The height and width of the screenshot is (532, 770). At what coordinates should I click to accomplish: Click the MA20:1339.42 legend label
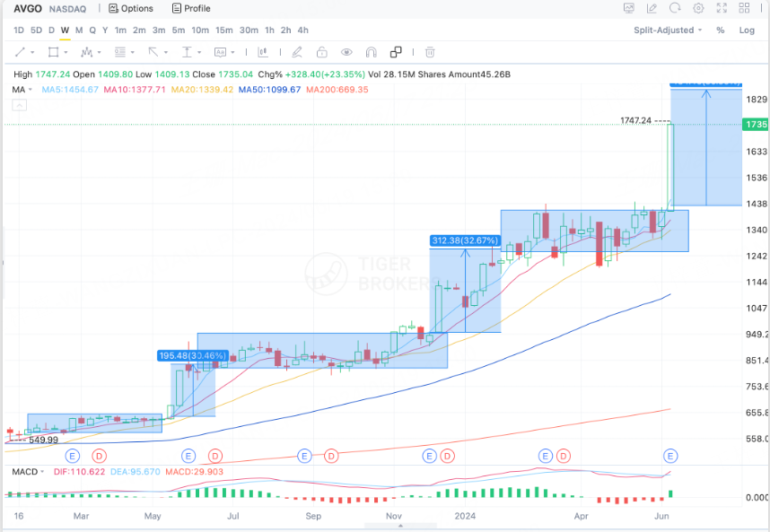pyautogui.click(x=202, y=90)
